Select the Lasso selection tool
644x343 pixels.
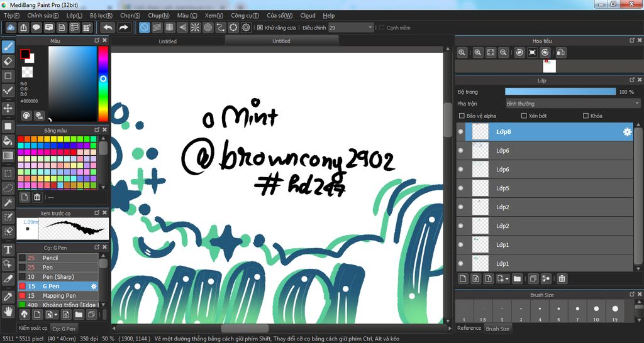pos(8,188)
